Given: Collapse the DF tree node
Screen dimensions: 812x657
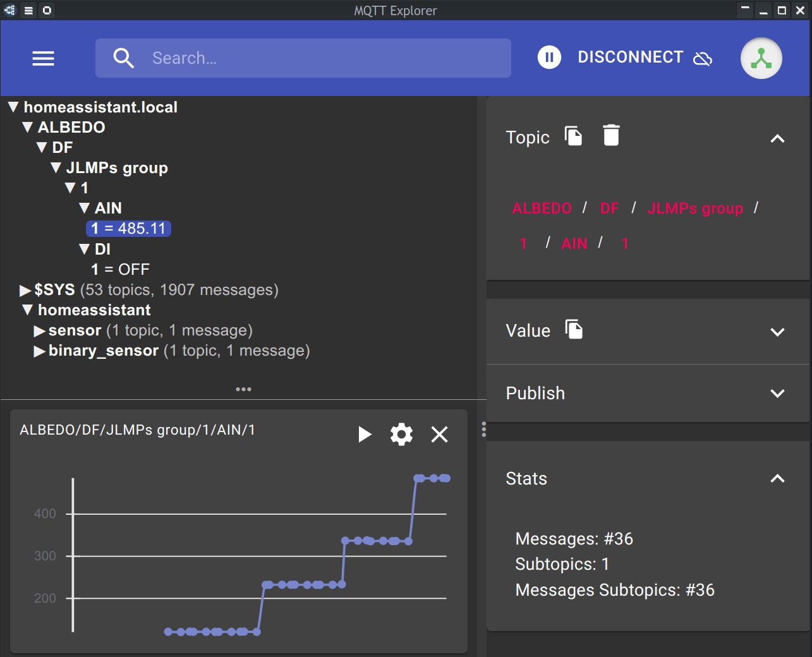Looking at the screenshot, I should tap(42, 147).
